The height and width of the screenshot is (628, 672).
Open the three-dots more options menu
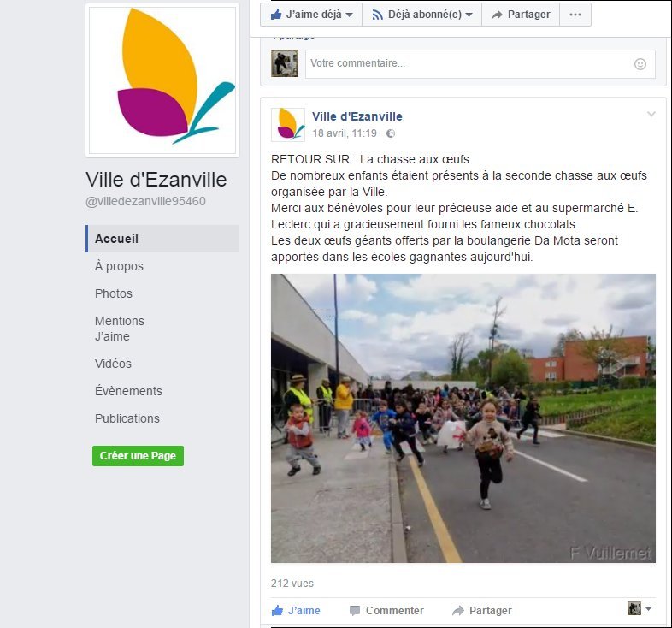click(x=575, y=15)
